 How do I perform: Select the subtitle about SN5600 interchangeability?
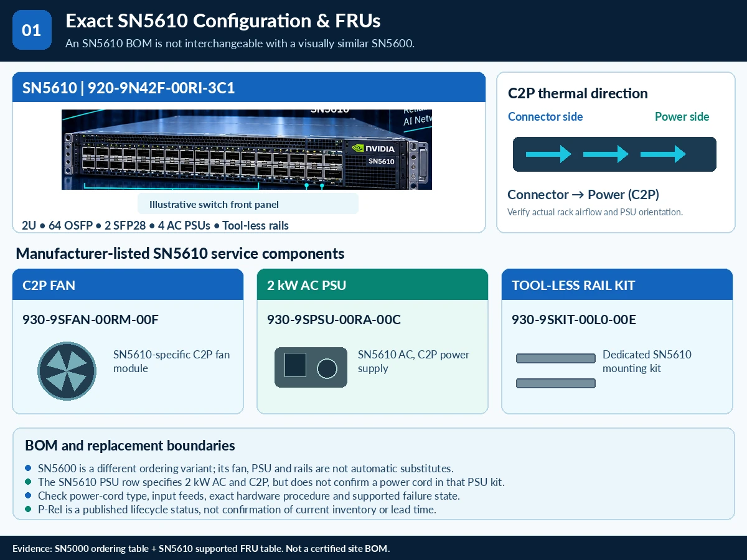(x=240, y=44)
